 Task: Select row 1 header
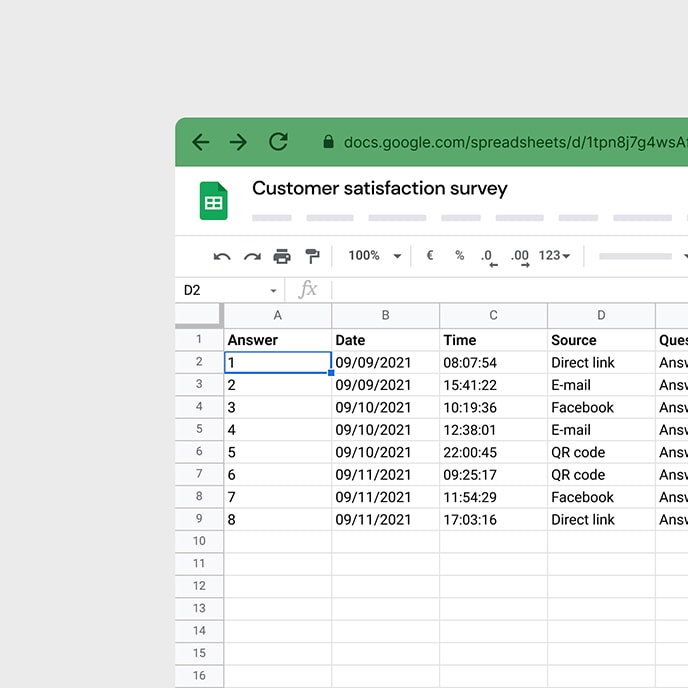[199, 339]
